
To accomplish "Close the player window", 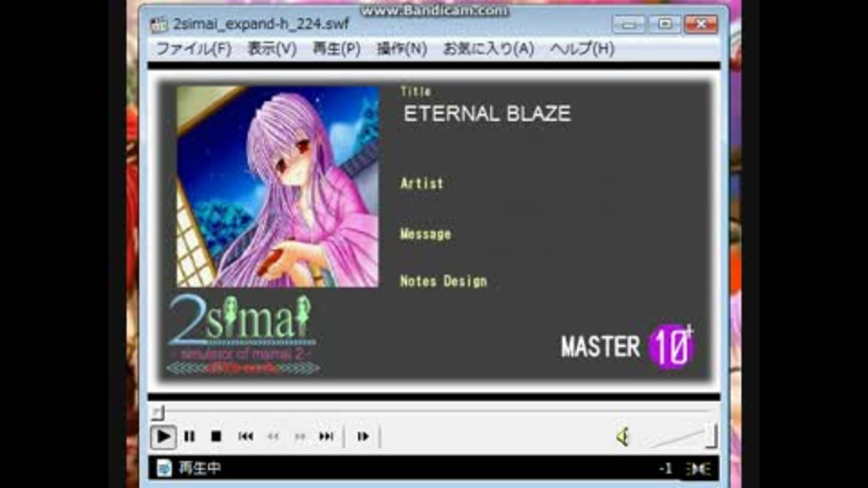I will [x=701, y=23].
